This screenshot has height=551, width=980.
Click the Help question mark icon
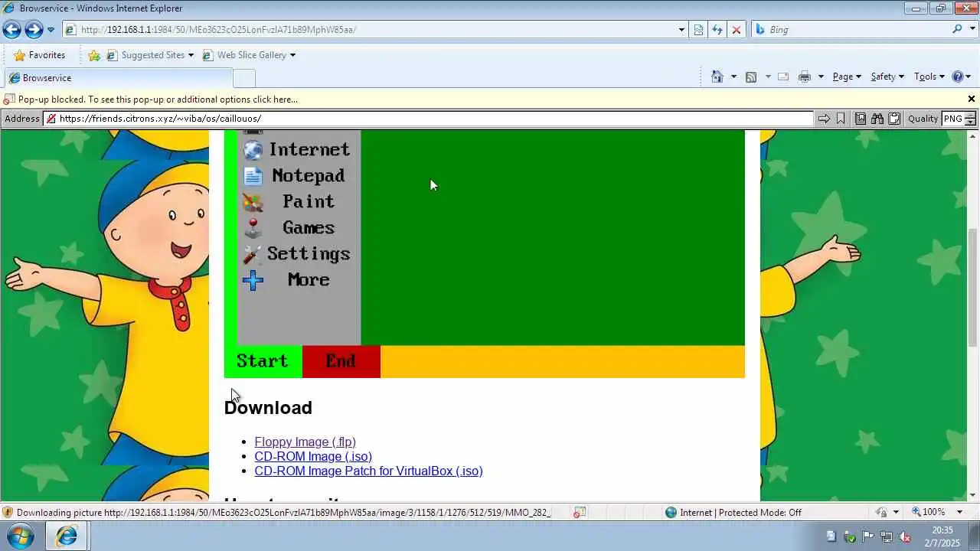[957, 77]
